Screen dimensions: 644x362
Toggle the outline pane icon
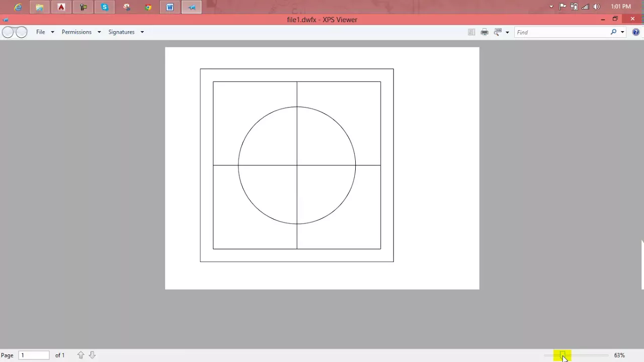pos(471,32)
